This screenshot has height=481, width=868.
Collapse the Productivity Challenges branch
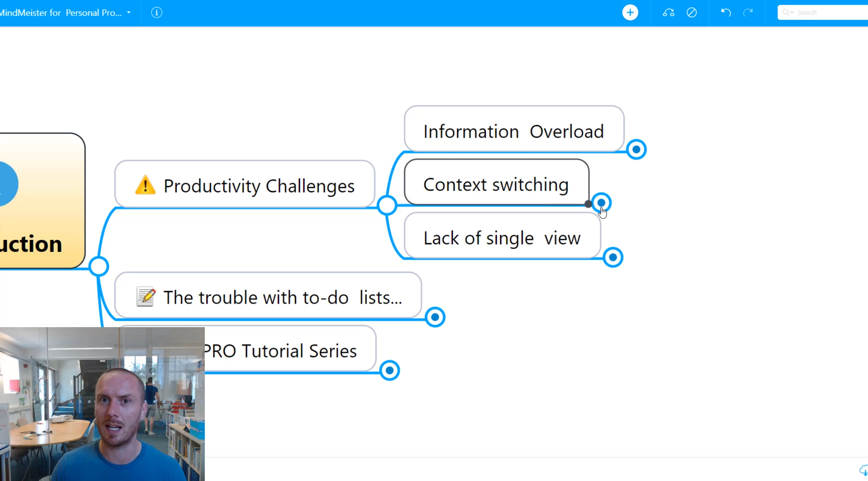click(387, 205)
